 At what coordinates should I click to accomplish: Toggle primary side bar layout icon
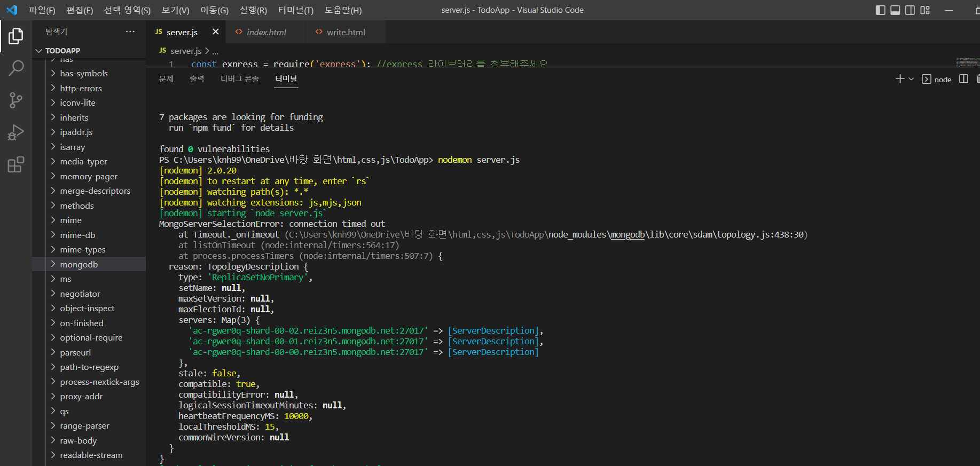881,10
